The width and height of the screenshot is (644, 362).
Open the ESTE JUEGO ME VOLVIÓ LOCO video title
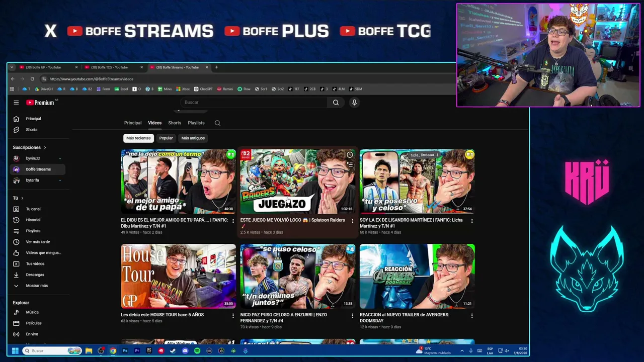[292, 223]
